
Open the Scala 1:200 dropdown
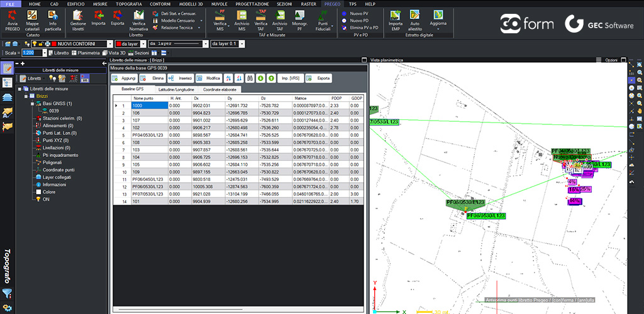(x=45, y=53)
